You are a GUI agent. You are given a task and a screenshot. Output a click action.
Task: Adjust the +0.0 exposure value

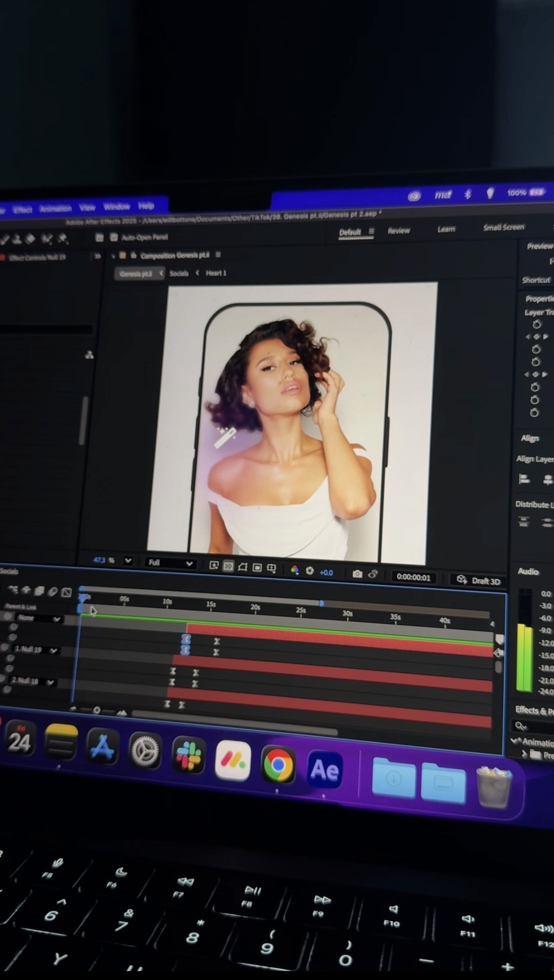pyautogui.click(x=326, y=572)
